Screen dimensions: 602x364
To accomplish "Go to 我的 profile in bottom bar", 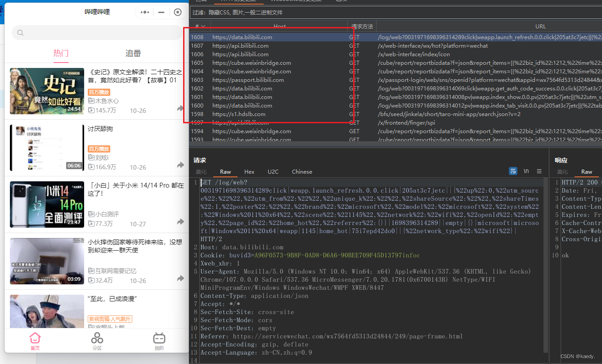I will 159,341.
